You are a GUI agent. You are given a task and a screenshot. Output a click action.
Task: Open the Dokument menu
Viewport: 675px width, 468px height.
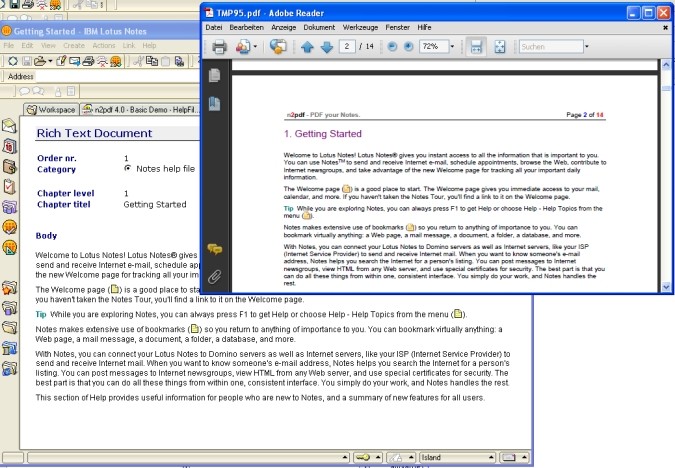coord(319,27)
